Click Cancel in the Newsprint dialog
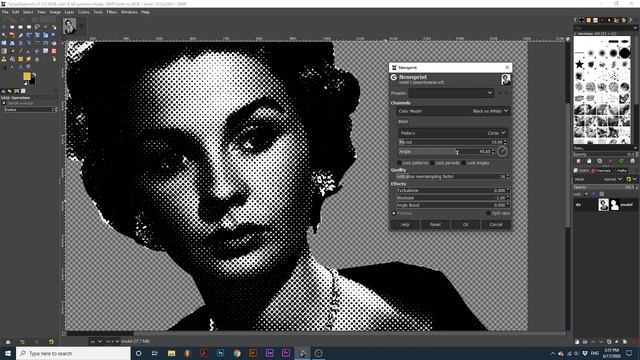Image resolution: width=640 pixels, height=360 pixels. click(x=496, y=224)
